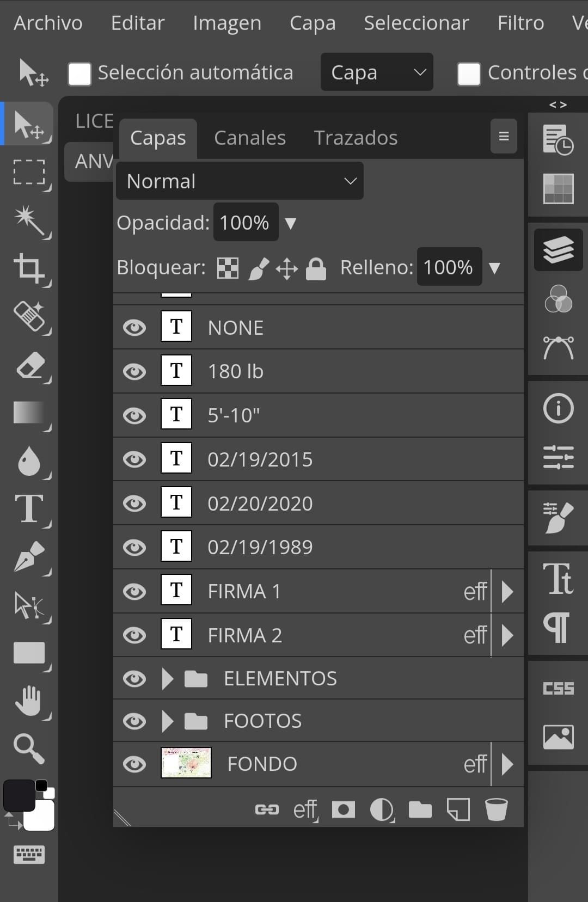Viewport: 588px width, 902px height.
Task: Select the Eraser tool
Action: tap(29, 366)
